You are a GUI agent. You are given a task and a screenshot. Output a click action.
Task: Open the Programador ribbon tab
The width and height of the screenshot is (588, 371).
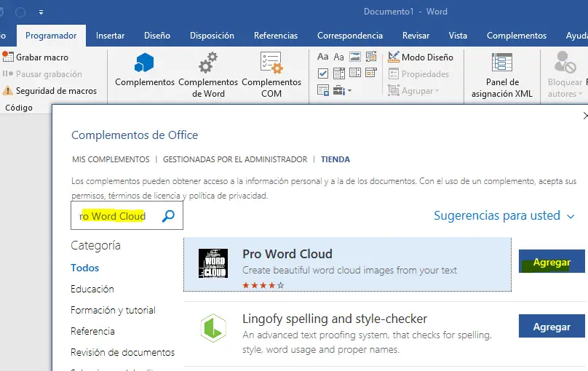point(51,36)
